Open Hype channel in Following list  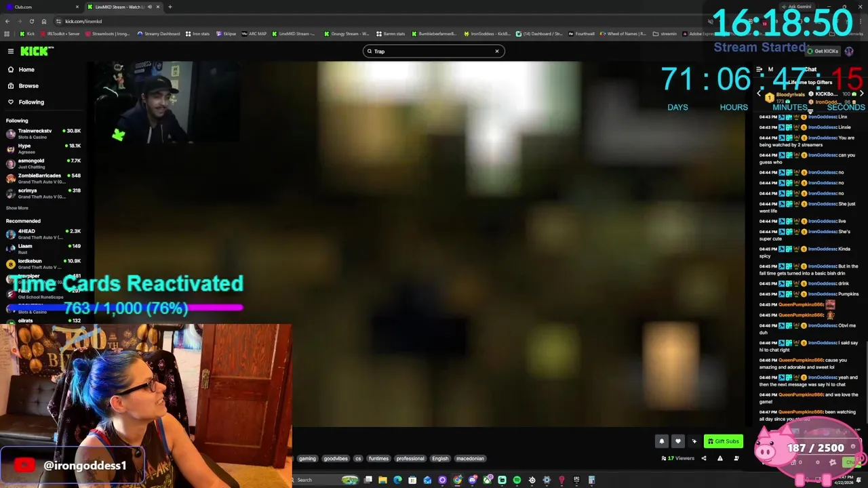pos(43,148)
